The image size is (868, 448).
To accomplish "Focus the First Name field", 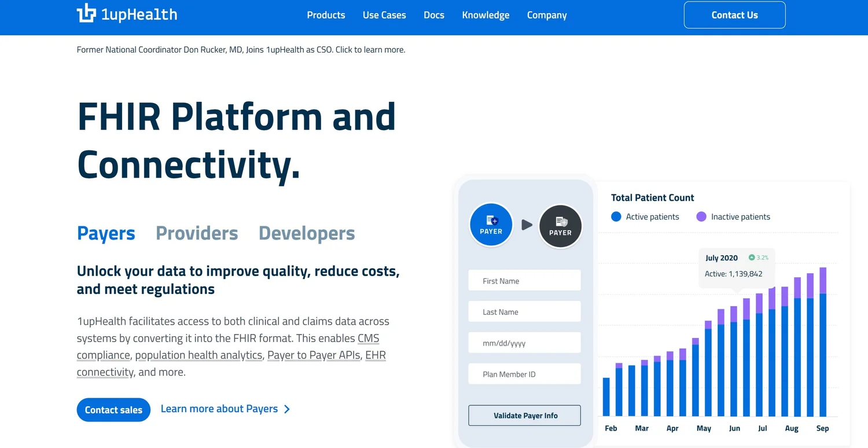I will tap(524, 281).
